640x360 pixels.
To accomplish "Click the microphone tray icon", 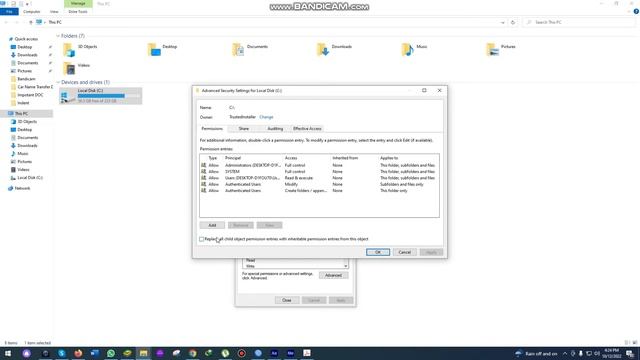I will [581, 353].
